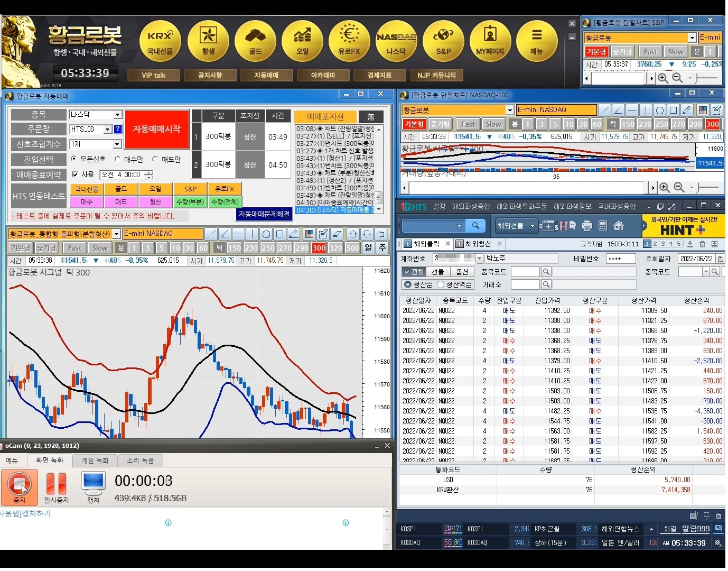Click 자동매매시작 red button

157,129
